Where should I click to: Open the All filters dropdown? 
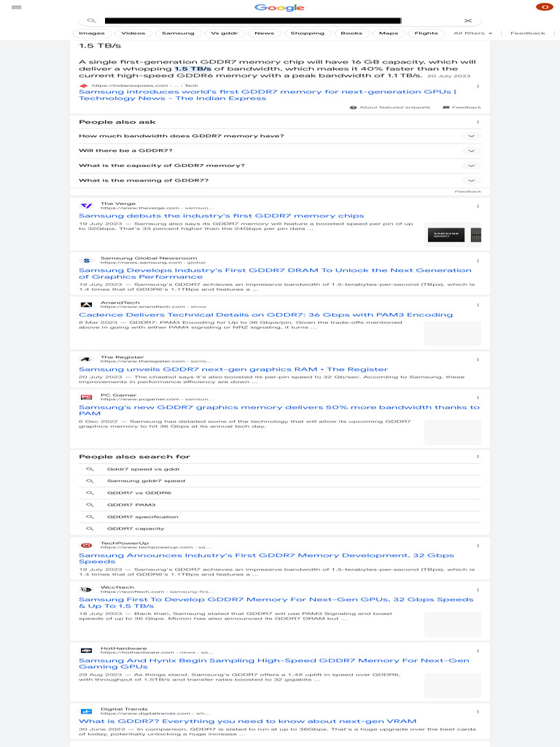pyautogui.click(x=472, y=33)
